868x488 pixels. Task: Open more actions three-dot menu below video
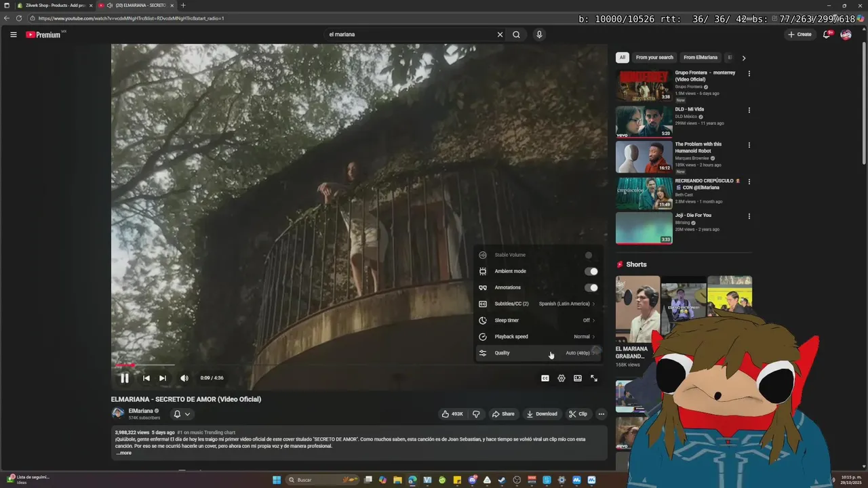pos(601,414)
